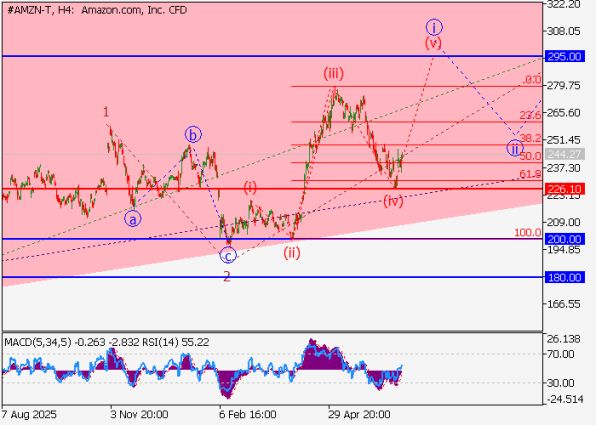Click the circled wave label a
The width and height of the screenshot is (596, 425).
coord(133,219)
